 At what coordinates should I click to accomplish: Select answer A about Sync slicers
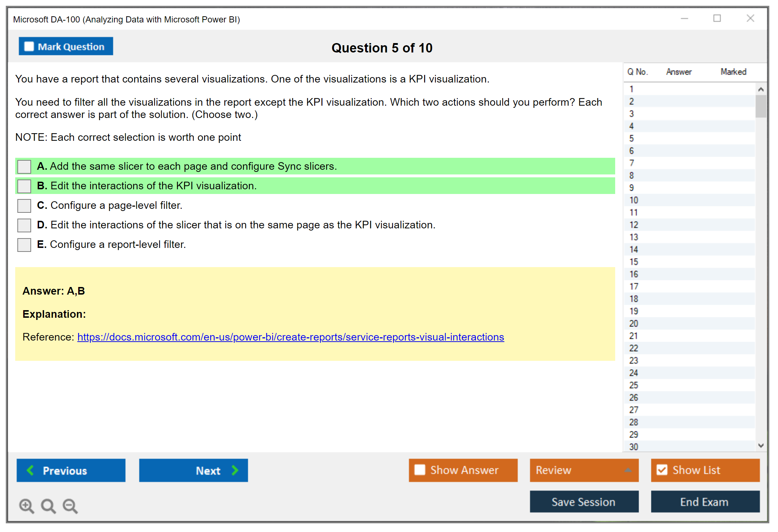click(x=24, y=166)
